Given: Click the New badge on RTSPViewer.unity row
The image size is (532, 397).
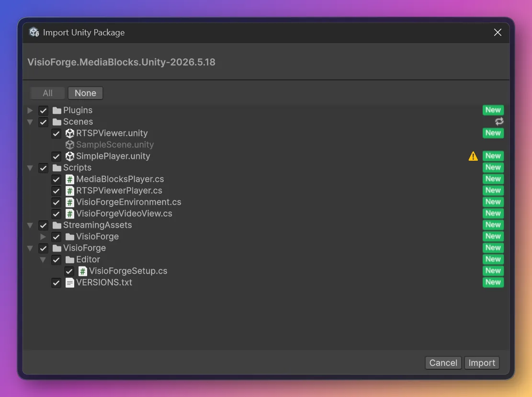Looking at the screenshot, I should click(x=493, y=133).
